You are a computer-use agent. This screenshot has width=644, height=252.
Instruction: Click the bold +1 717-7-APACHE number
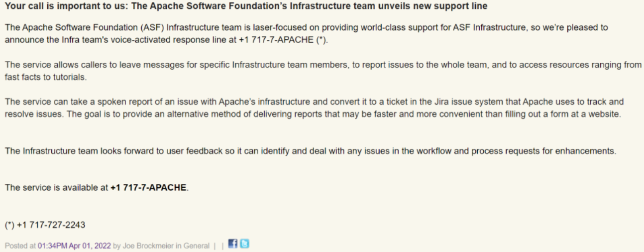coord(149,188)
